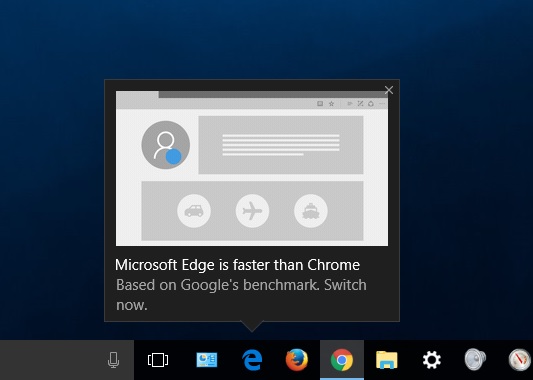Image resolution: width=533 pixels, height=380 pixels.
Task: Click the presentation chart app taskbar icon
Action: pyautogui.click(x=207, y=360)
